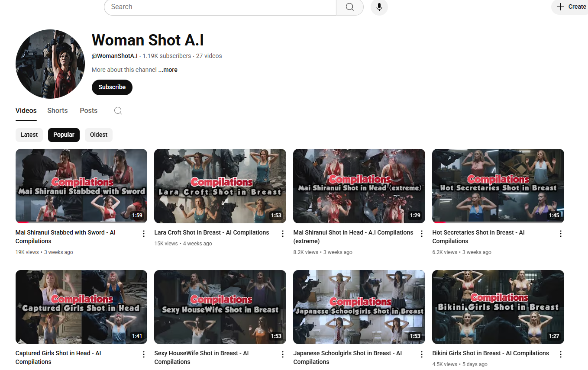Open the thumbnail with 1:27 duration
The width and height of the screenshot is (588, 370).
[x=498, y=307]
